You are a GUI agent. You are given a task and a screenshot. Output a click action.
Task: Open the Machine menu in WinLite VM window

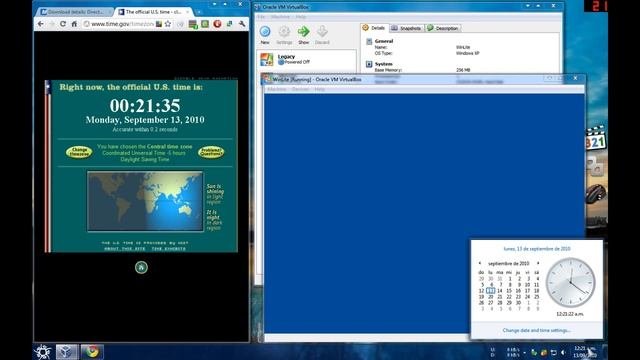pyautogui.click(x=277, y=89)
